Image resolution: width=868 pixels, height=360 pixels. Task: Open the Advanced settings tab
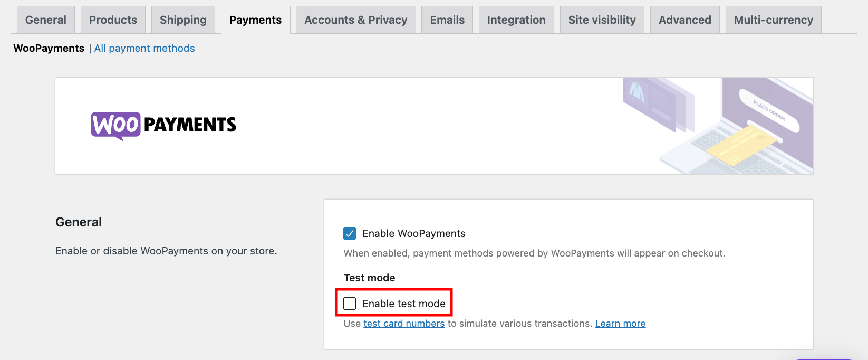[x=684, y=20]
